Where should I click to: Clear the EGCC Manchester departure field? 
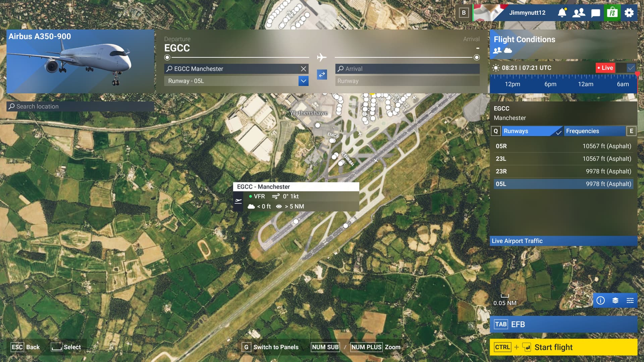pos(303,69)
